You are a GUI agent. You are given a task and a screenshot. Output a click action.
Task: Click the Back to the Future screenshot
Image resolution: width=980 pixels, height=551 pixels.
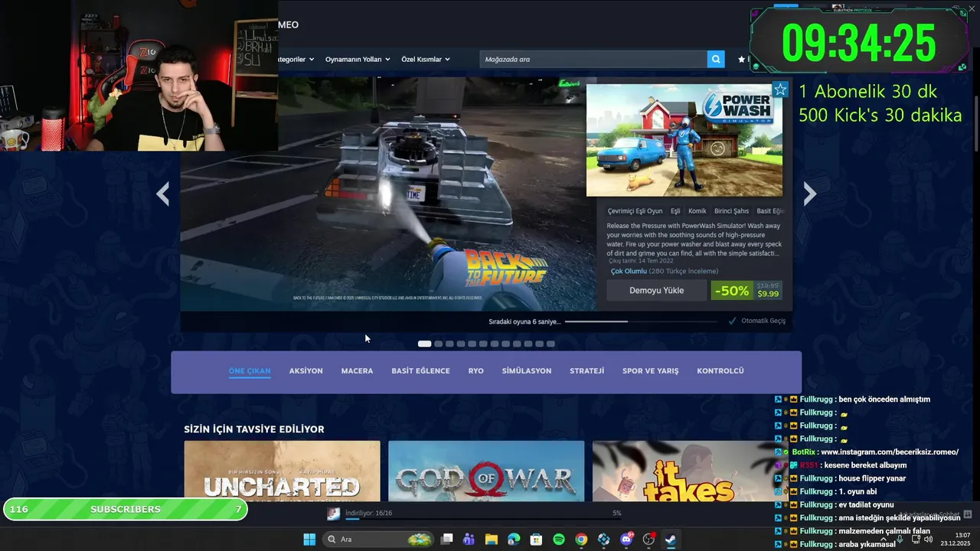[388, 194]
